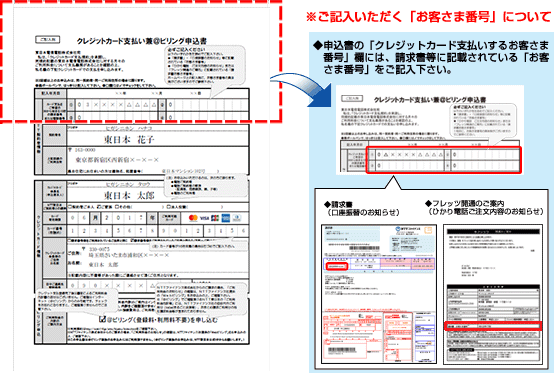This screenshot has height=377, width=557.
Task: Click the Mastercard logo on the form
Action: click(x=193, y=218)
